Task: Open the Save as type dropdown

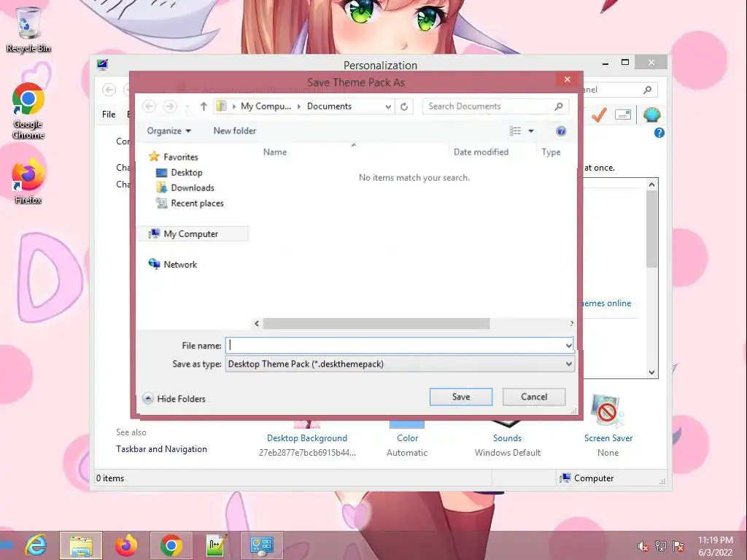Action: tap(568, 364)
